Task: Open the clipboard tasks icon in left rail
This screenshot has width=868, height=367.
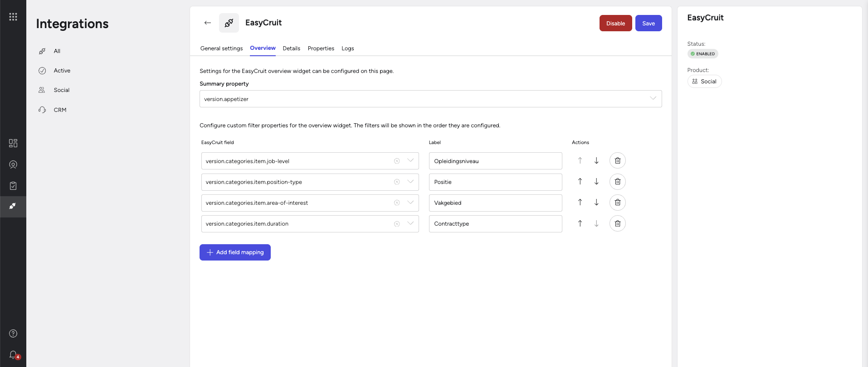Action: point(13,186)
